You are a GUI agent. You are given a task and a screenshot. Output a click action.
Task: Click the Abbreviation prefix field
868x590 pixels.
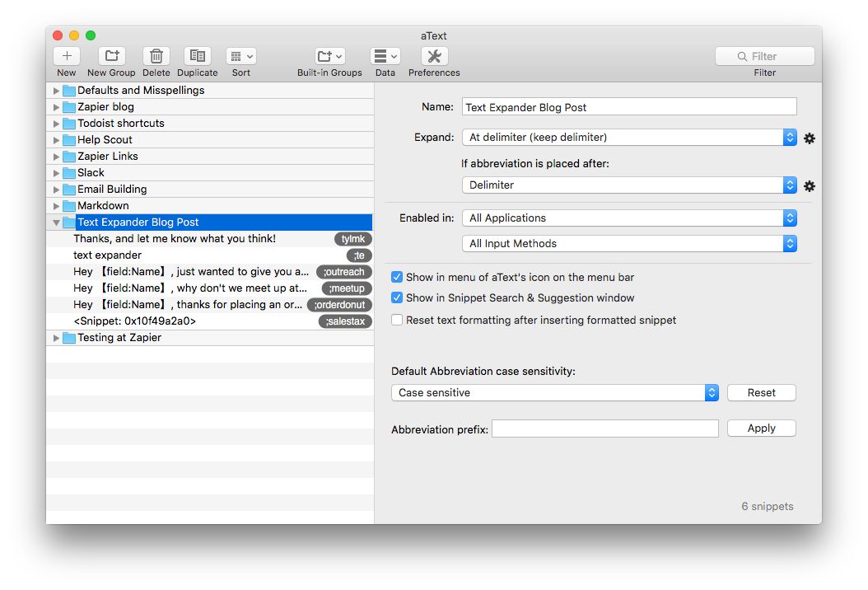[x=605, y=428]
